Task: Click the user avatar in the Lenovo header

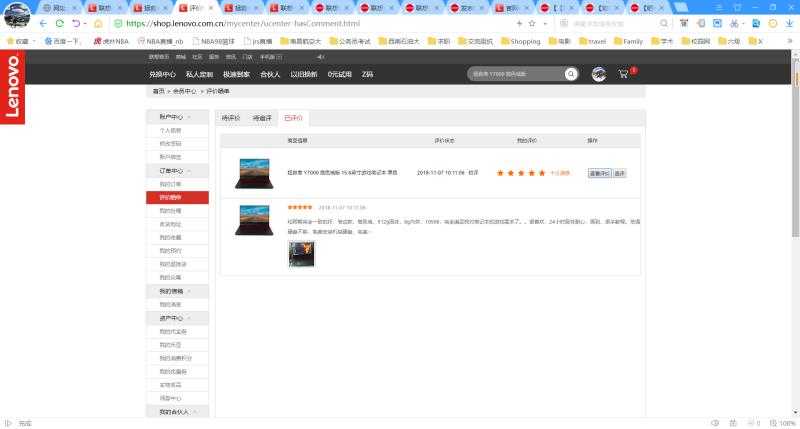Action: pos(599,74)
